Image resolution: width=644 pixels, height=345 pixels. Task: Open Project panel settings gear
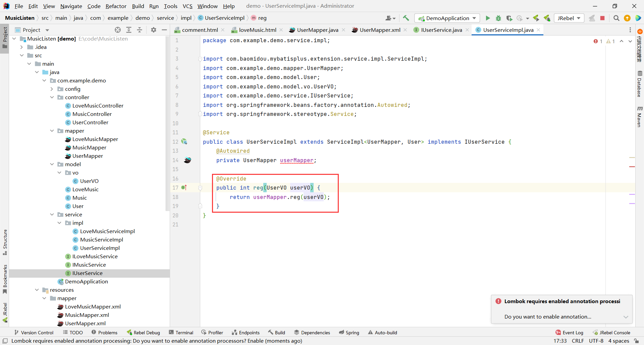pos(154,30)
